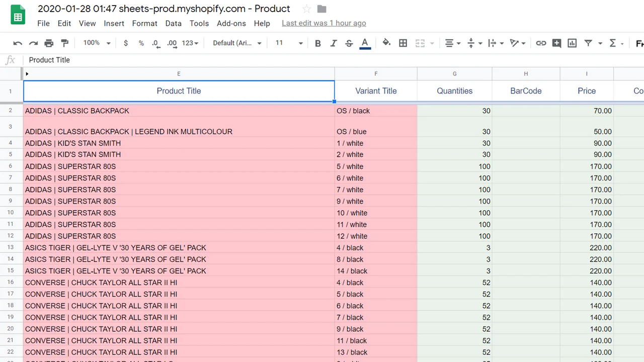Insert a link
Image resolution: width=644 pixels, height=362 pixels.
point(541,43)
